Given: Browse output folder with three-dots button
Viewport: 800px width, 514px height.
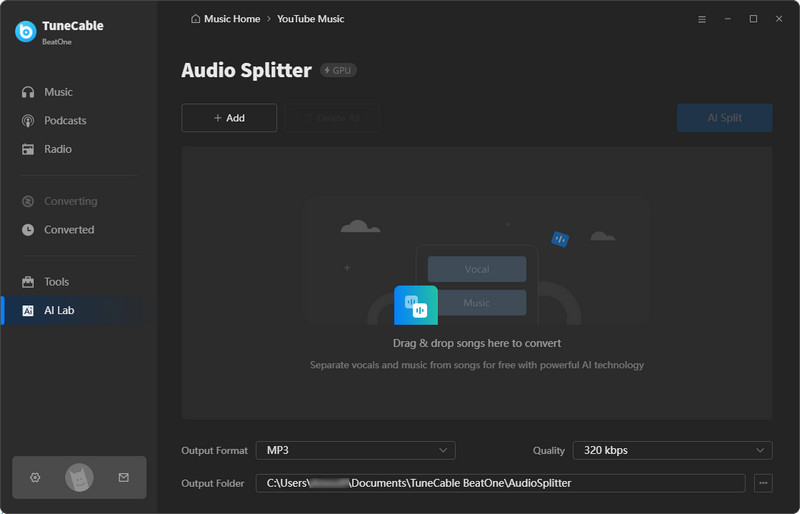Looking at the screenshot, I should click(763, 483).
